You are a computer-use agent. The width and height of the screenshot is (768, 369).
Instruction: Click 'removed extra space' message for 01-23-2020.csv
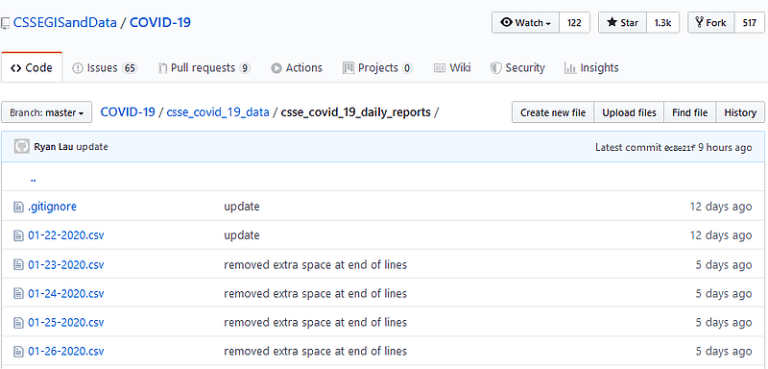point(315,265)
